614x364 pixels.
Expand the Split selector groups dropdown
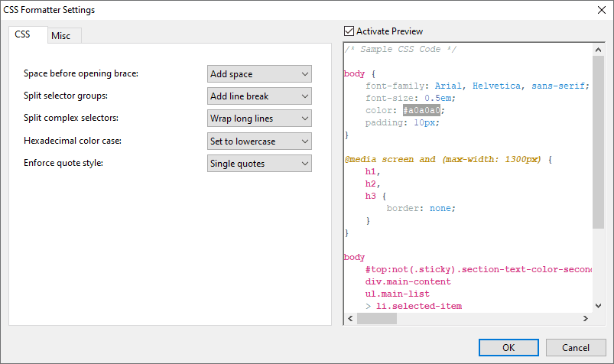click(259, 96)
